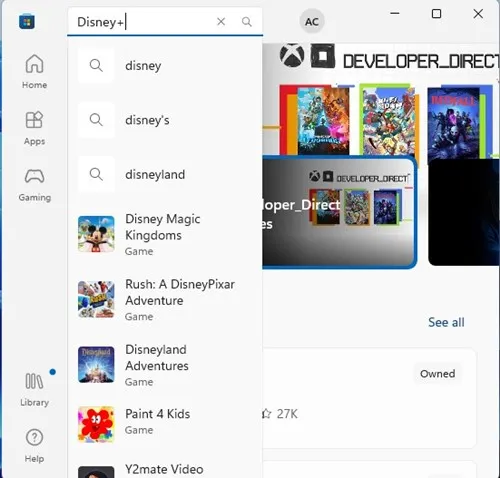
Task: Open Rush: A DisneyPixar Adventure result
Action: pyautogui.click(x=165, y=300)
